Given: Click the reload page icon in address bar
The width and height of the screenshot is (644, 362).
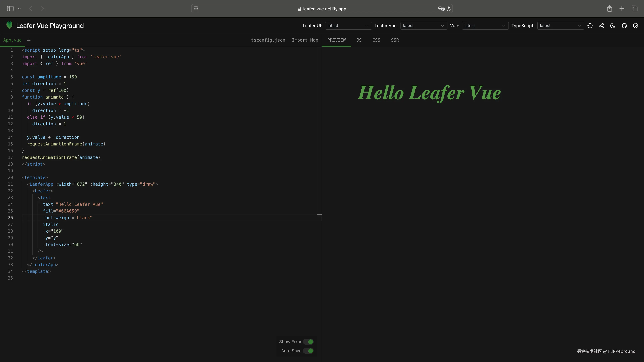Looking at the screenshot, I should point(448,9).
